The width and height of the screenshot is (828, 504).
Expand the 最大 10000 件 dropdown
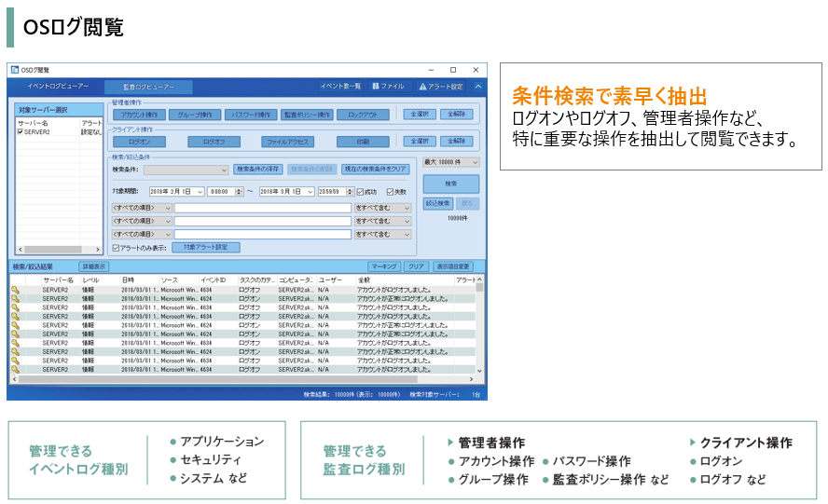(475, 162)
